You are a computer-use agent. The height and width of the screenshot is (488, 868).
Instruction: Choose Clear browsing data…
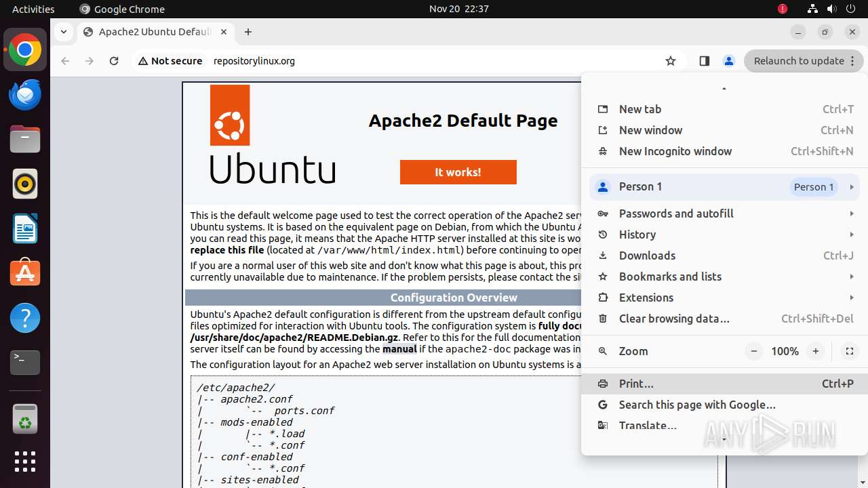pyautogui.click(x=725, y=319)
